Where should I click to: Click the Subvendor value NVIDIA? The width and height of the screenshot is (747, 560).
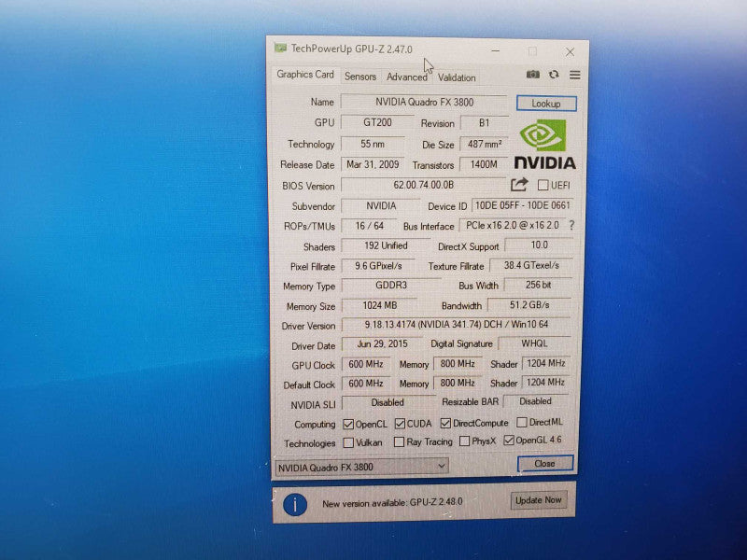point(381,205)
